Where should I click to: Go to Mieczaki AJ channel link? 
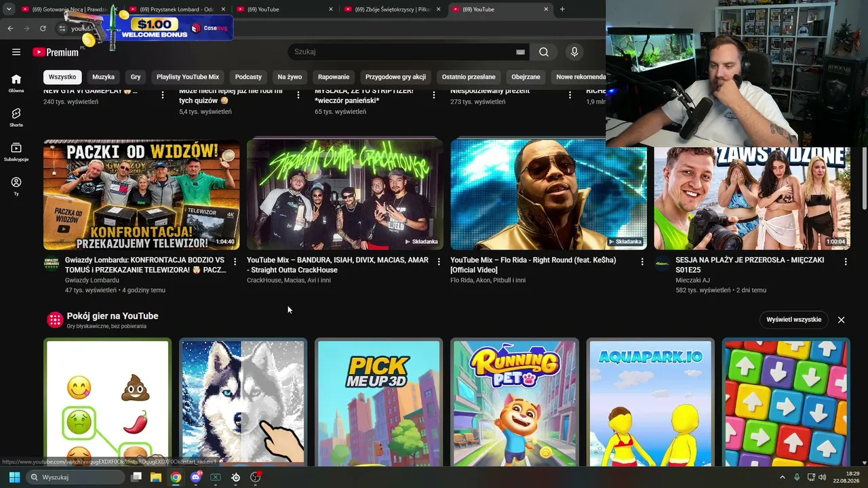[692, 280]
